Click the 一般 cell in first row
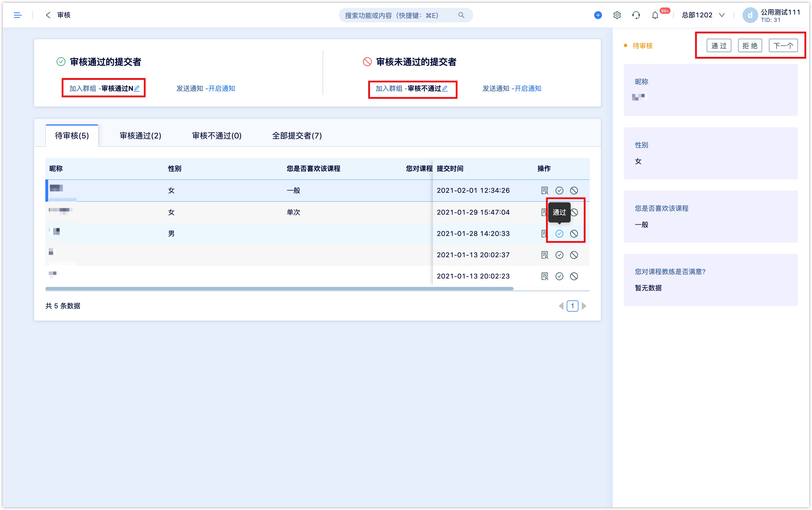Image resolution: width=812 pixels, height=510 pixels. [293, 191]
